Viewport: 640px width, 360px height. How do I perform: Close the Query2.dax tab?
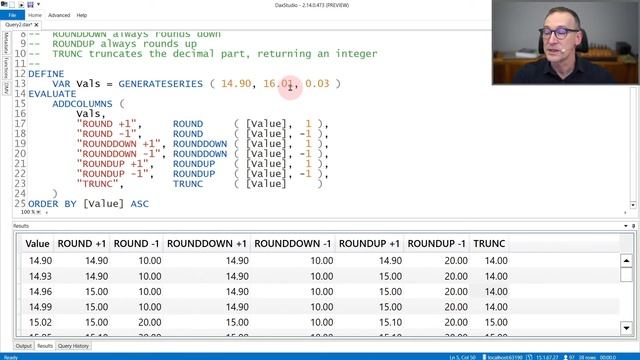click(36, 25)
